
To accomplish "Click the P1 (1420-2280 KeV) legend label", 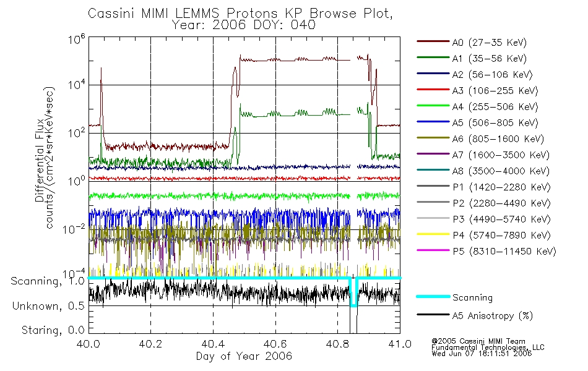I will (501, 187).
